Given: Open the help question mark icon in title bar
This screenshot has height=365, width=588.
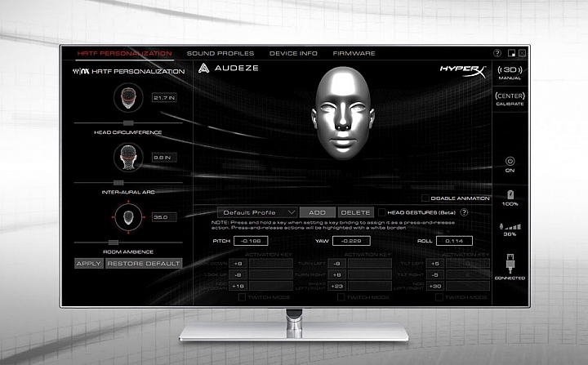Looking at the screenshot, I should tap(497, 53).
